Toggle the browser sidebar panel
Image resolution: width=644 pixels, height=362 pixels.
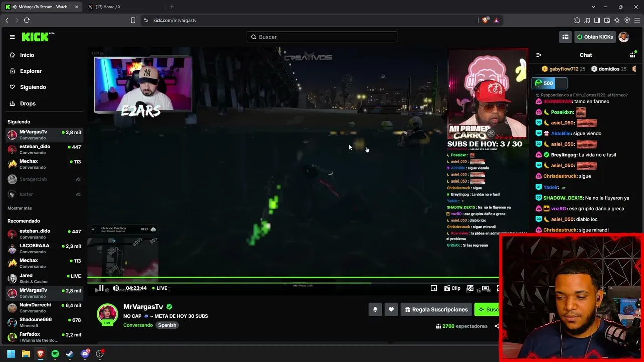(597, 20)
